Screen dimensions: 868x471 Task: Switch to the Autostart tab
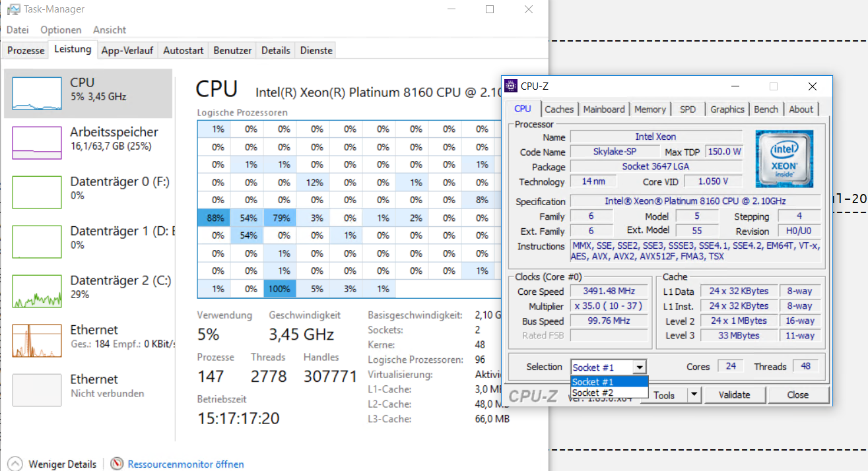click(184, 50)
